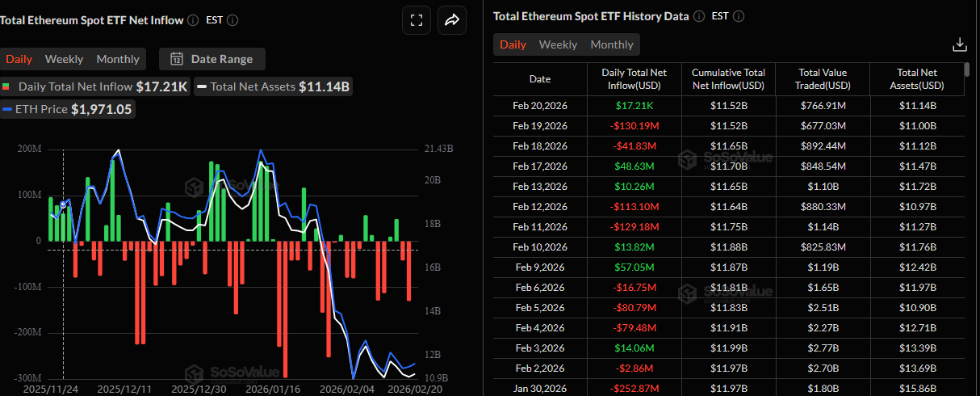Click info icon beside Net Inflow title

[x=193, y=20]
